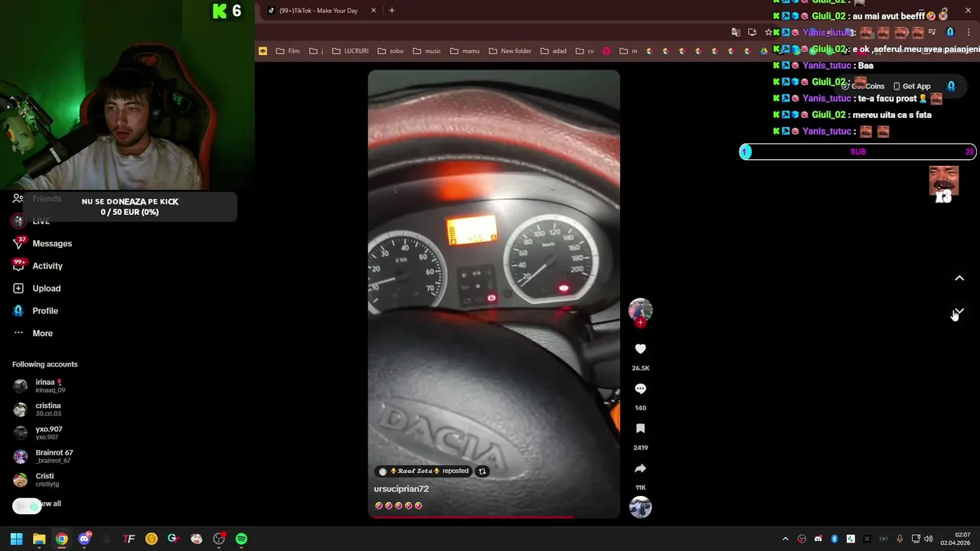Open LIVE in the TikTok sidebar
This screenshot has height=551, width=980.
click(41, 221)
